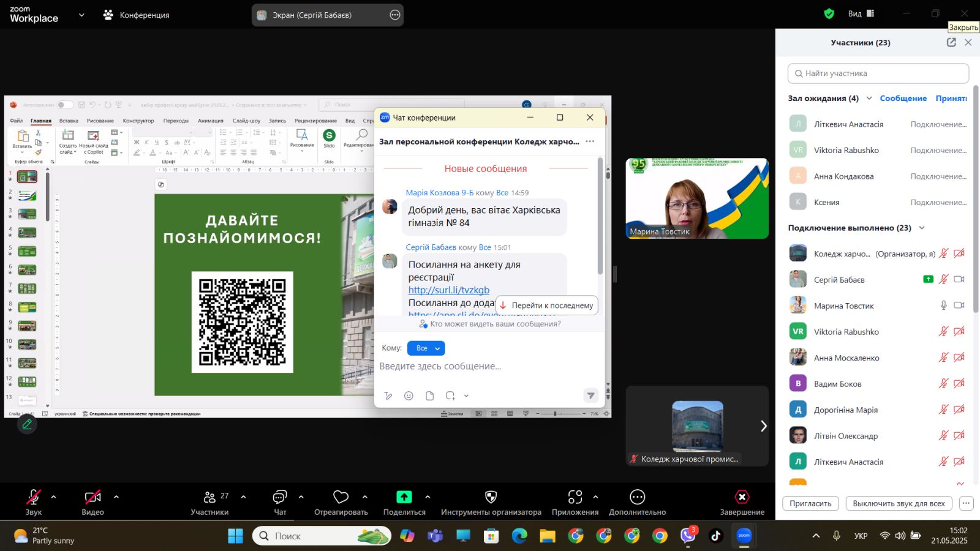Click chat formatting pen icon

[x=388, y=396]
